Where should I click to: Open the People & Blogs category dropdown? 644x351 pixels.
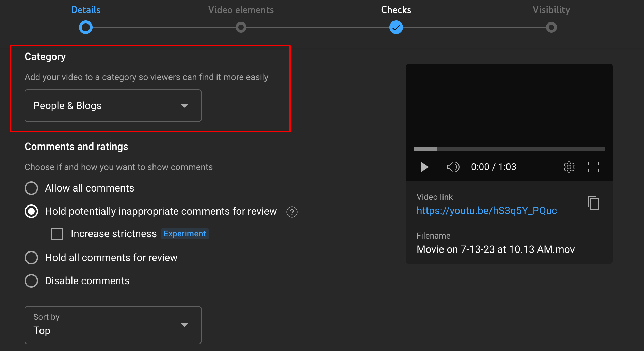pos(113,106)
